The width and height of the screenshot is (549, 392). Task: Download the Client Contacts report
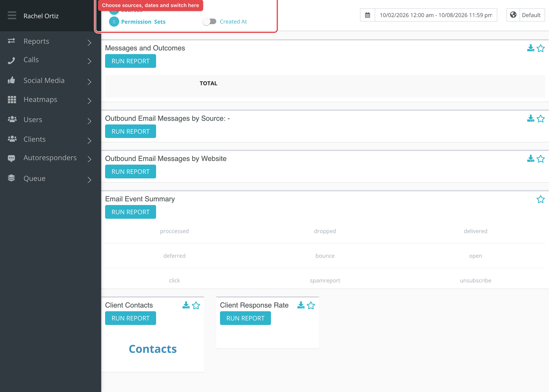coord(186,305)
